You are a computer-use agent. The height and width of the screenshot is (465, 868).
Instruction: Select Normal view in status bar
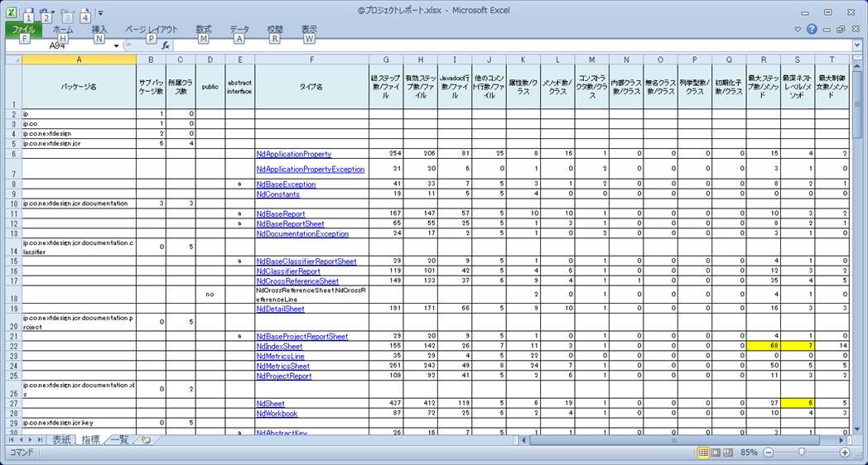(x=703, y=453)
